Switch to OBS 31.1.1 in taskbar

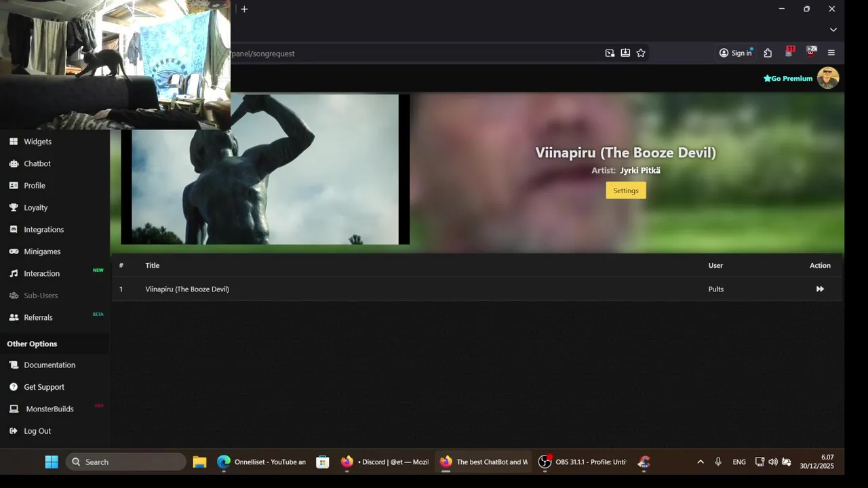(582, 462)
